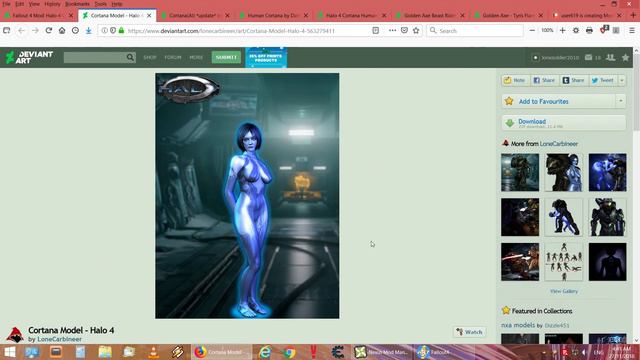Save page to Pocket icon
Image resolution: width=640 pixels, height=360 pixels.
point(404,31)
